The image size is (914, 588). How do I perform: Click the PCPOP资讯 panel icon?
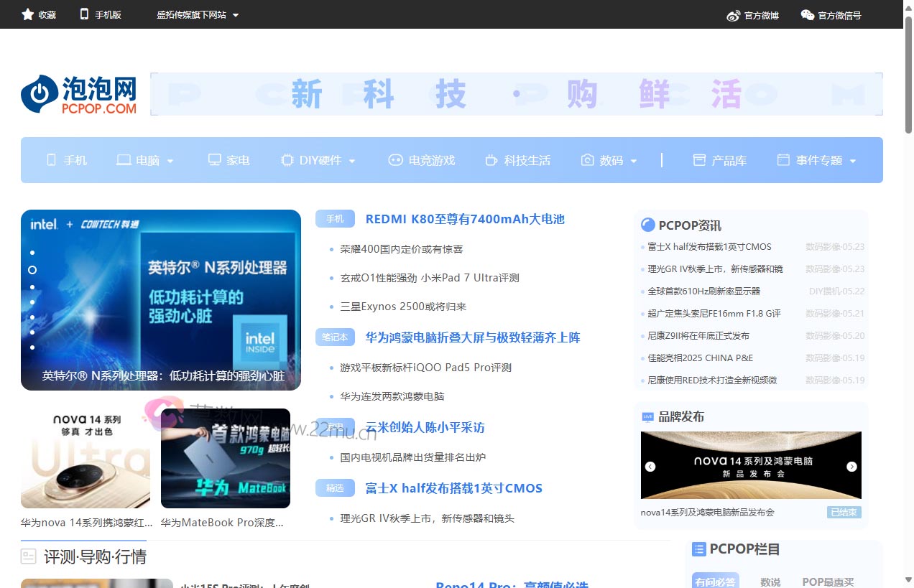(x=647, y=225)
